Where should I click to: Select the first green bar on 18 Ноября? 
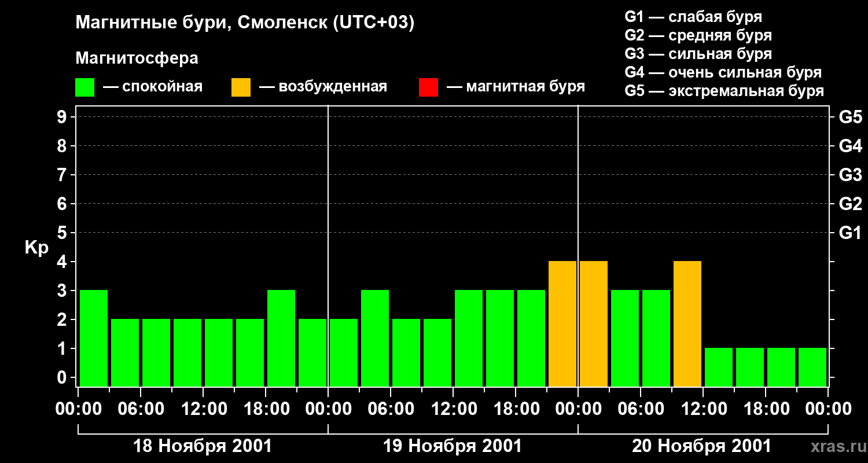click(94, 338)
